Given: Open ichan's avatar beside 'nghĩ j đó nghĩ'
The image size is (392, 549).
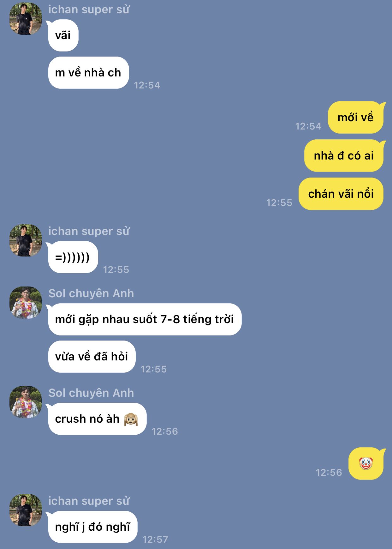Looking at the screenshot, I should (x=26, y=510).
